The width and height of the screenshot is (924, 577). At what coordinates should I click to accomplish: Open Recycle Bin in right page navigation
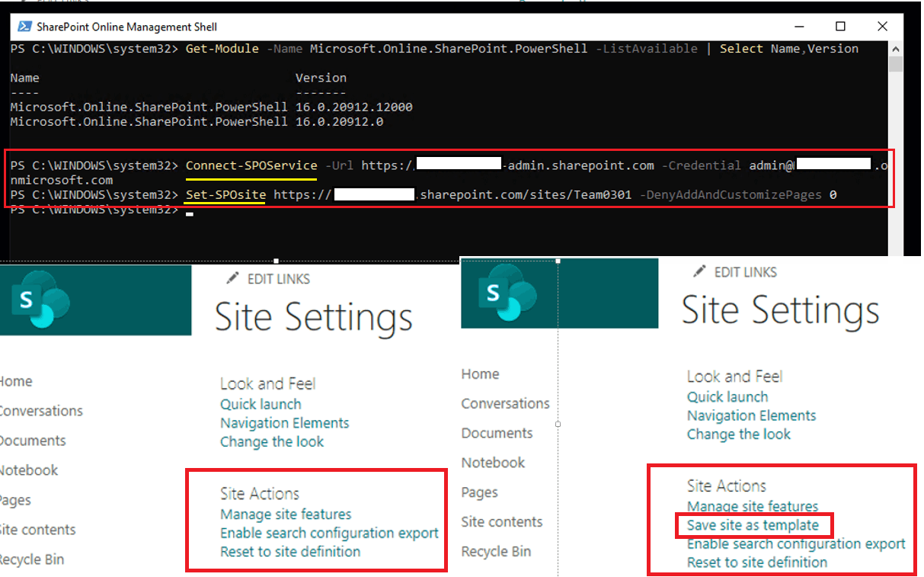pyautogui.click(x=496, y=552)
